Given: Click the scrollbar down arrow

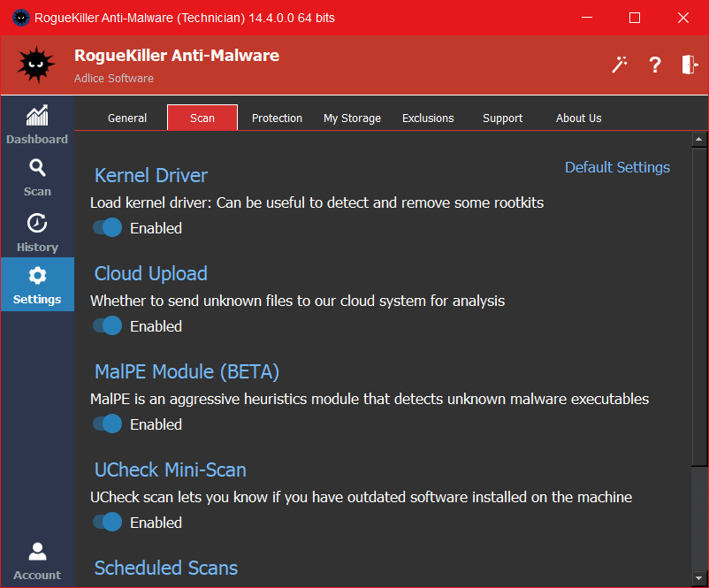Looking at the screenshot, I should (x=699, y=578).
